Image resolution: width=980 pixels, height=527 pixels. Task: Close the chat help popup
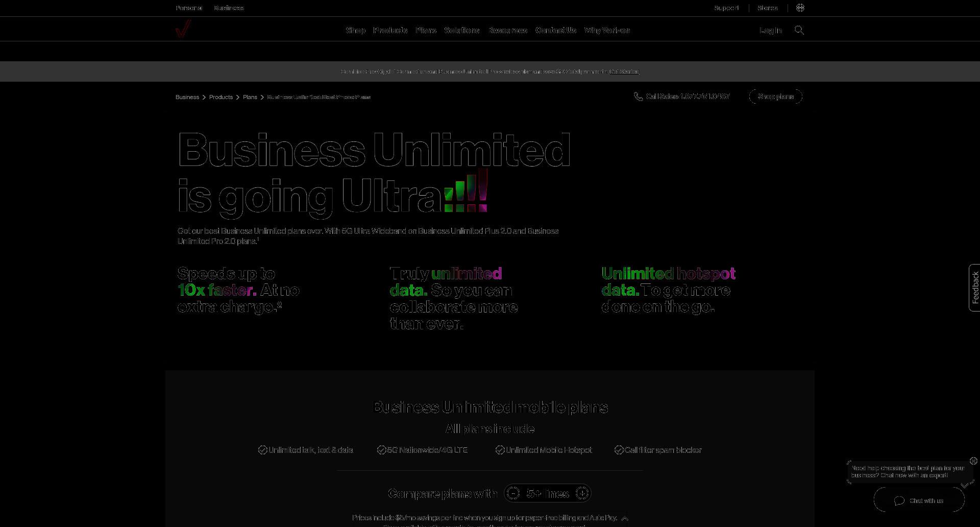click(973, 461)
